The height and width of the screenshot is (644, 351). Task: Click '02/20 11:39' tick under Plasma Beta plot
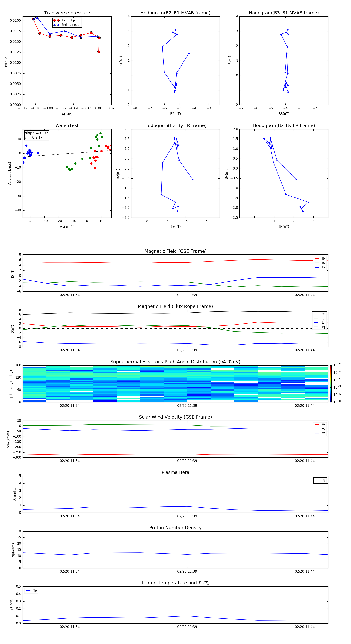[187, 516]
